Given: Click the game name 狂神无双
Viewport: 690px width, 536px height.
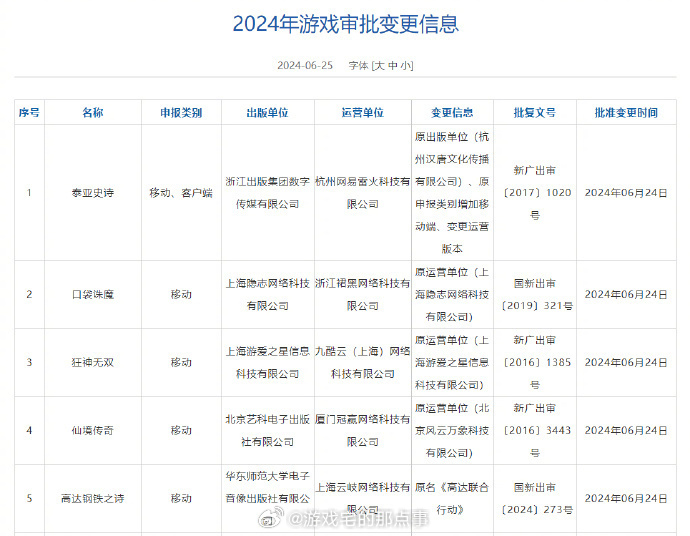Looking at the screenshot, I should 93,363.
